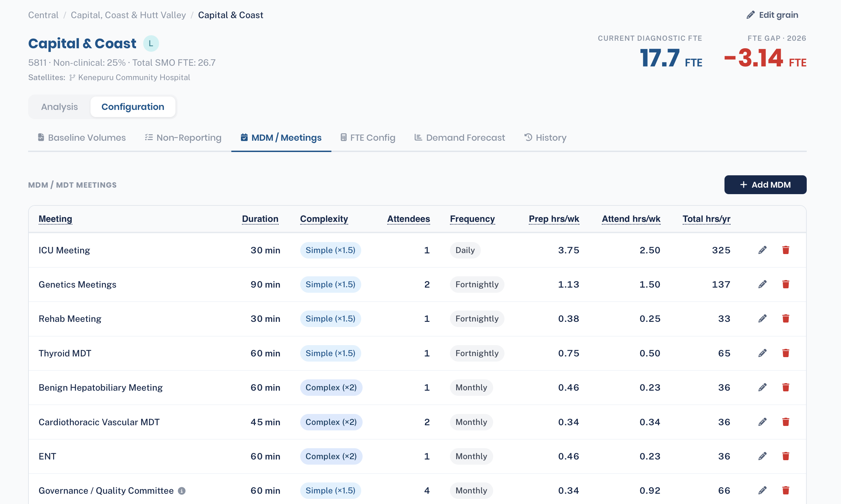Click Kenepuru Community Hospital satellite
Image resolution: width=841 pixels, height=504 pixels.
134,78
